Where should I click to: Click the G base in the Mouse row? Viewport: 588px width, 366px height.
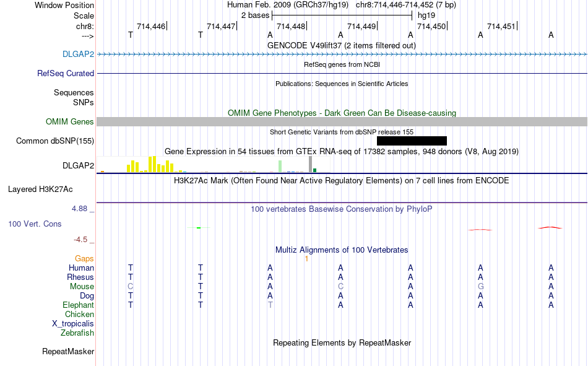point(481,286)
